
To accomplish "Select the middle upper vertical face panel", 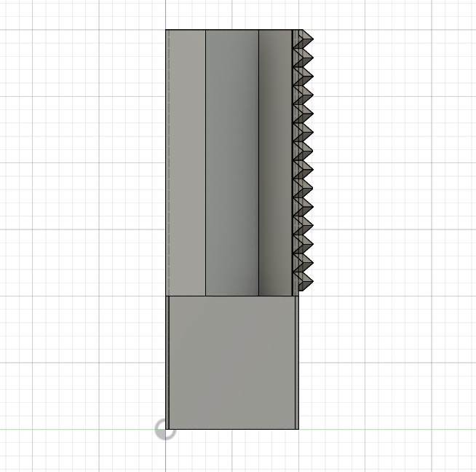I will point(232,162).
